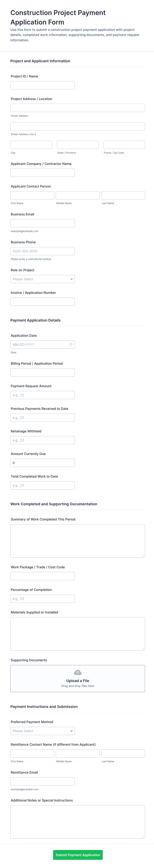The image size is (154, 868).
Task: Focus the Business Phone input
Action: 42,251
